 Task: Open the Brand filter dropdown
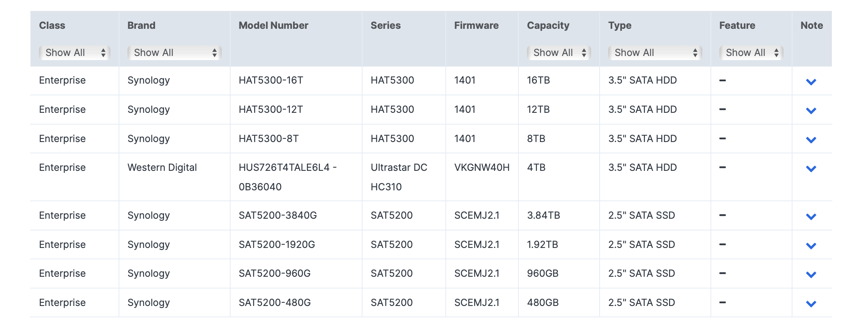175,53
